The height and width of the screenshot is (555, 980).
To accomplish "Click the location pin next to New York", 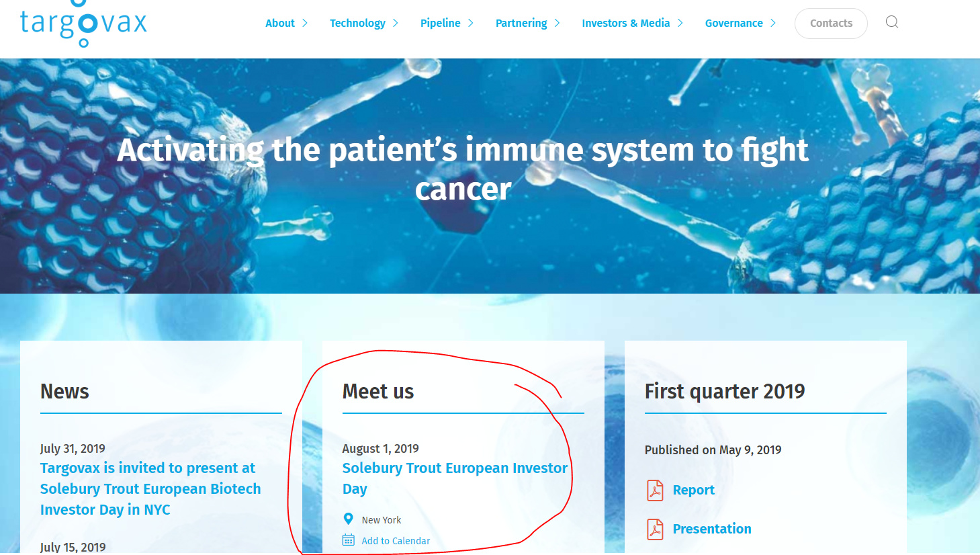I will pos(348,519).
